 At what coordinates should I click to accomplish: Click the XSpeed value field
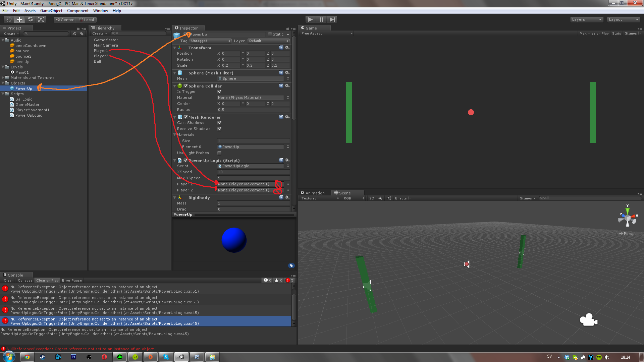(x=253, y=172)
